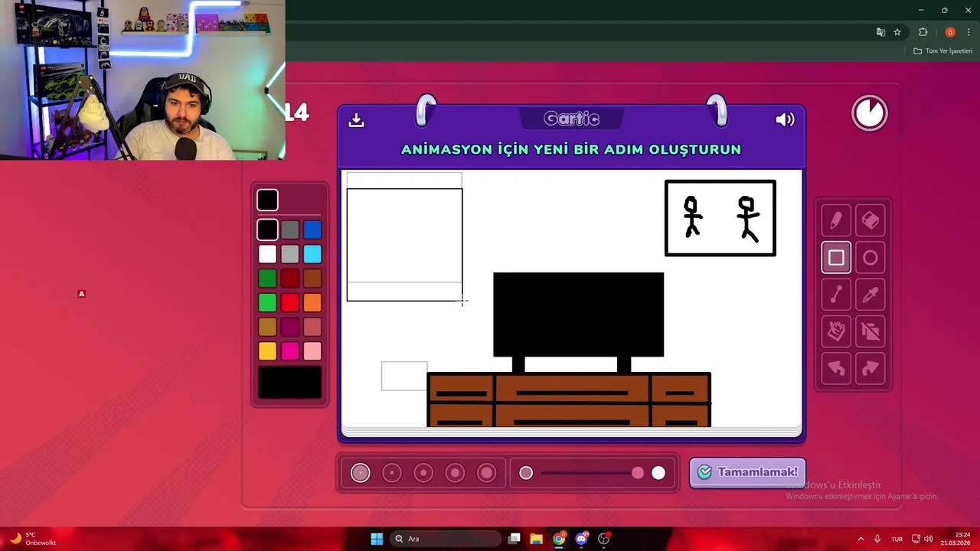Click the Tamamlamak! done button
This screenshot has width=980, height=551.
[747, 472]
